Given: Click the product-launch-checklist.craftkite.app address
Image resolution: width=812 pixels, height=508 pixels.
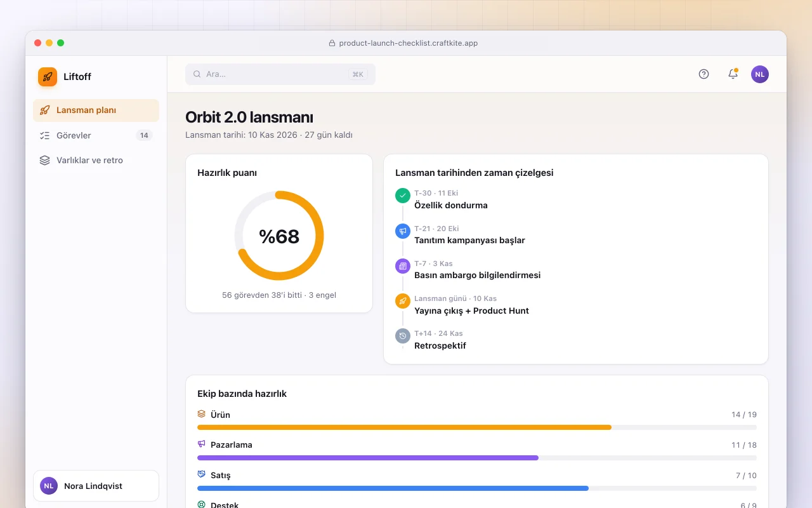Looking at the screenshot, I should tap(409, 43).
